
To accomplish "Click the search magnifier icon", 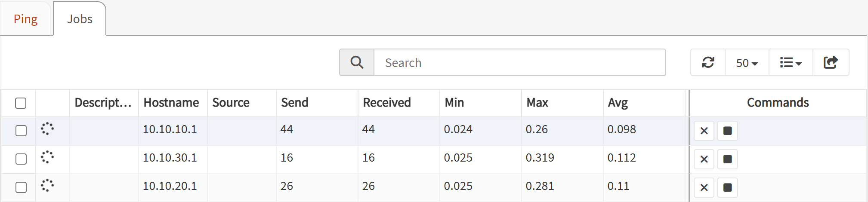I will coord(356,63).
